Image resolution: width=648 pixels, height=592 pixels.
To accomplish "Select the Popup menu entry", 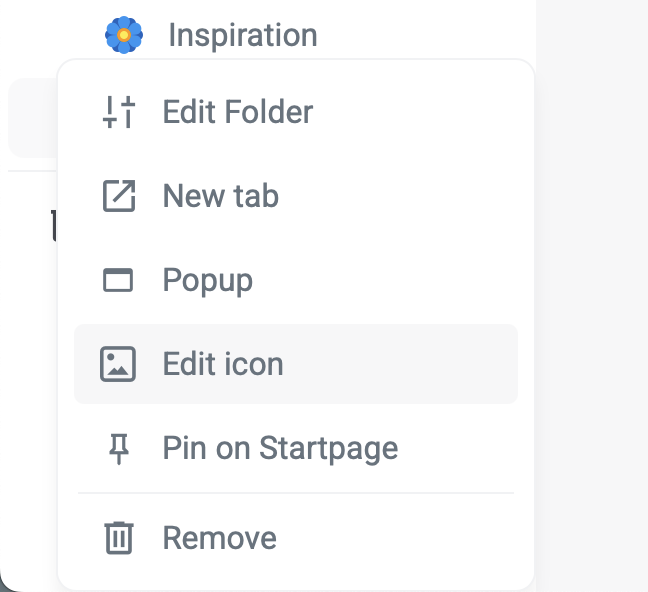I will point(207,280).
